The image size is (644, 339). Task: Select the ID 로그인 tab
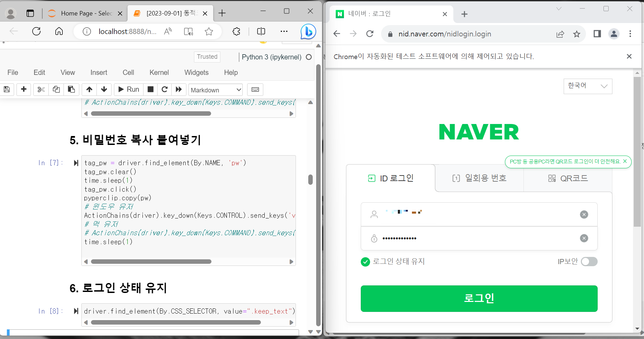coord(391,178)
